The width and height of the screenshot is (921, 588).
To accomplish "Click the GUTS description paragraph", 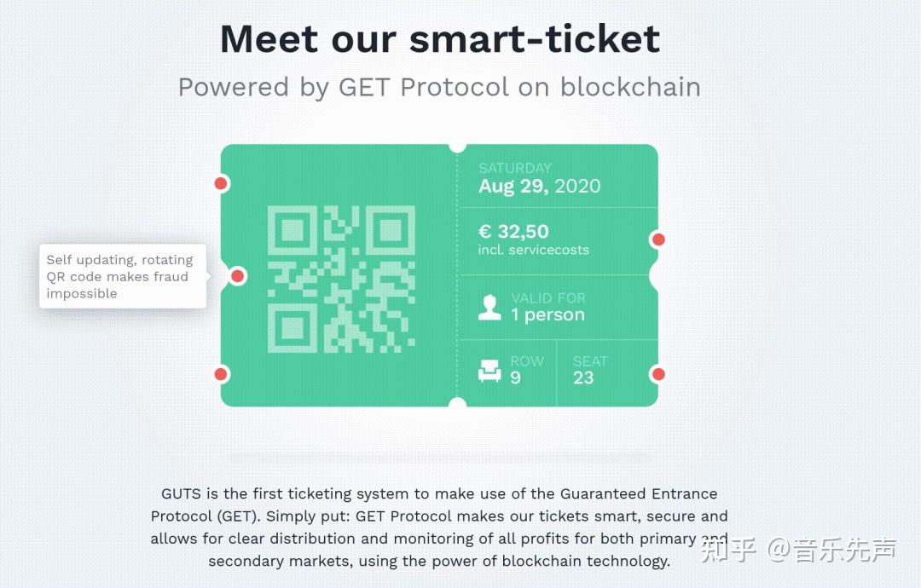I will (x=439, y=527).
